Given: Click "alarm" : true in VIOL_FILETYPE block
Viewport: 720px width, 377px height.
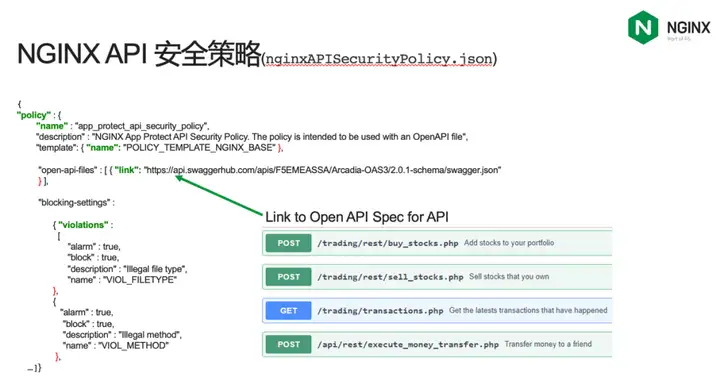Looking at the screenshot, I should click(x=94, y=247).
